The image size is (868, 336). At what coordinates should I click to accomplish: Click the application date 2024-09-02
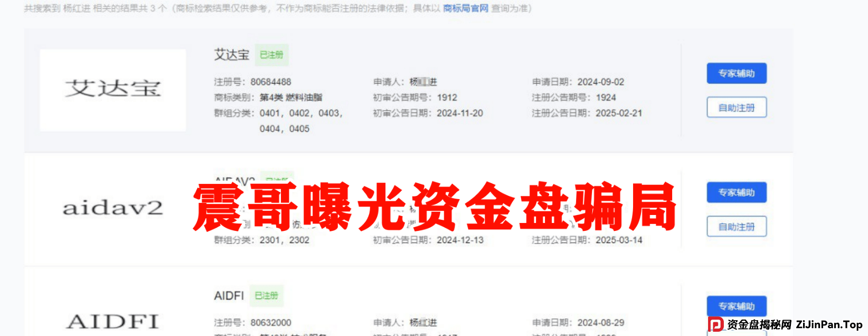600,82
